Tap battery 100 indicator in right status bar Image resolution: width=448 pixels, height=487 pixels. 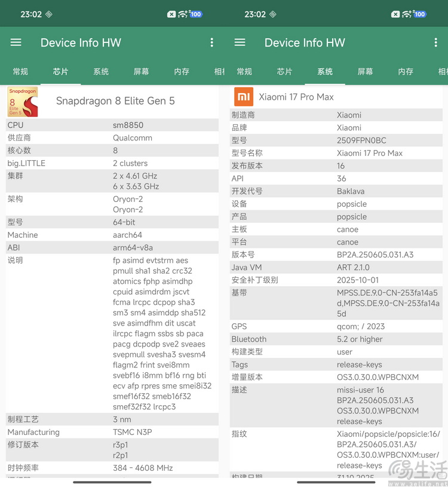point(419,14)
